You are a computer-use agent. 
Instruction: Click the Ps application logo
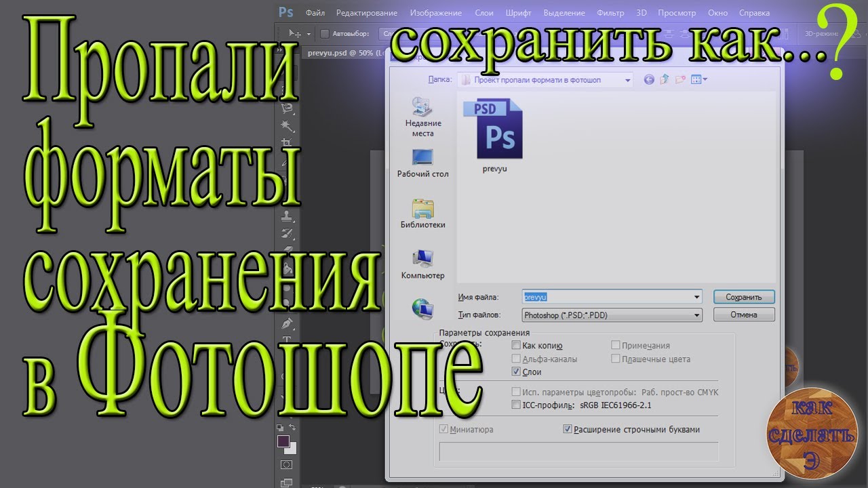tap(285, 12)
